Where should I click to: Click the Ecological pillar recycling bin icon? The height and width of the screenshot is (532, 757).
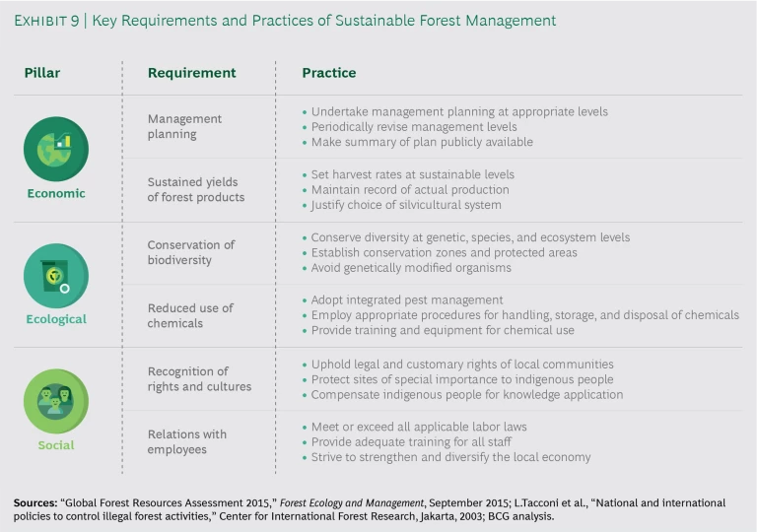(56, 276)
